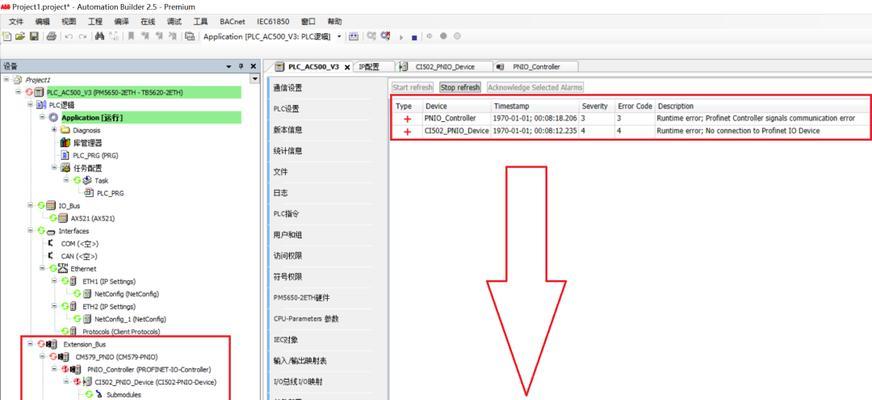Open the IEC61850 menu
This screenshot has height=400, width=872.
pos(273,22)
